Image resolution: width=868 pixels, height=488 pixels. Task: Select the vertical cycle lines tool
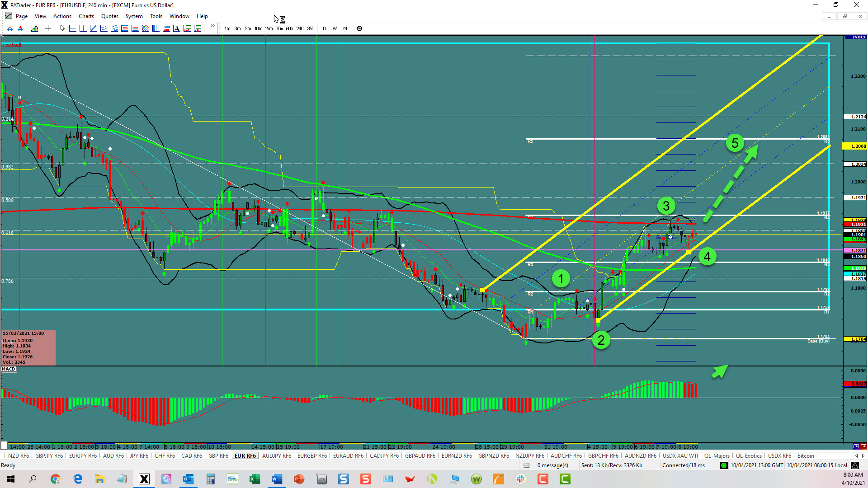click(156, 28)
